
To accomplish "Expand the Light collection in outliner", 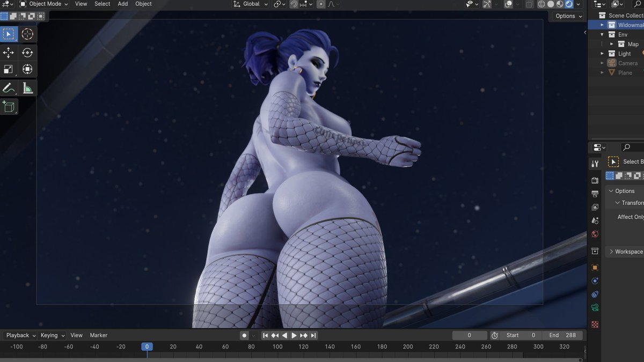I will pyautogui.click(x=602, y=54).
